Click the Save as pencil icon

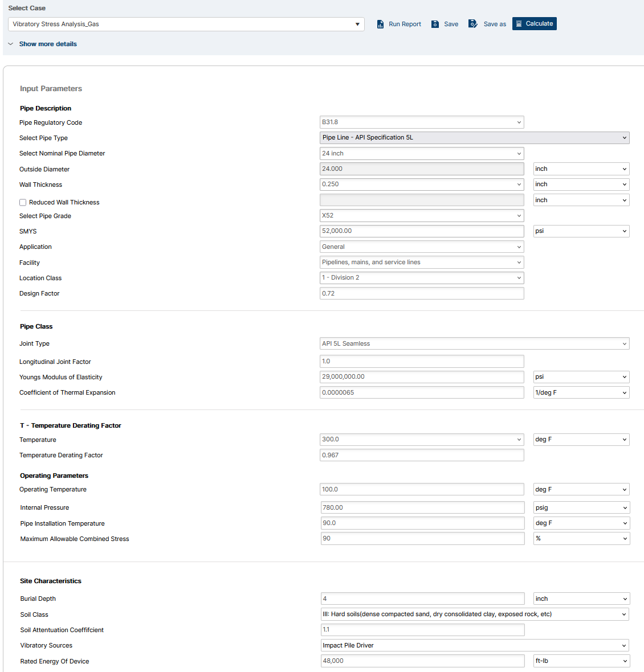472,24
